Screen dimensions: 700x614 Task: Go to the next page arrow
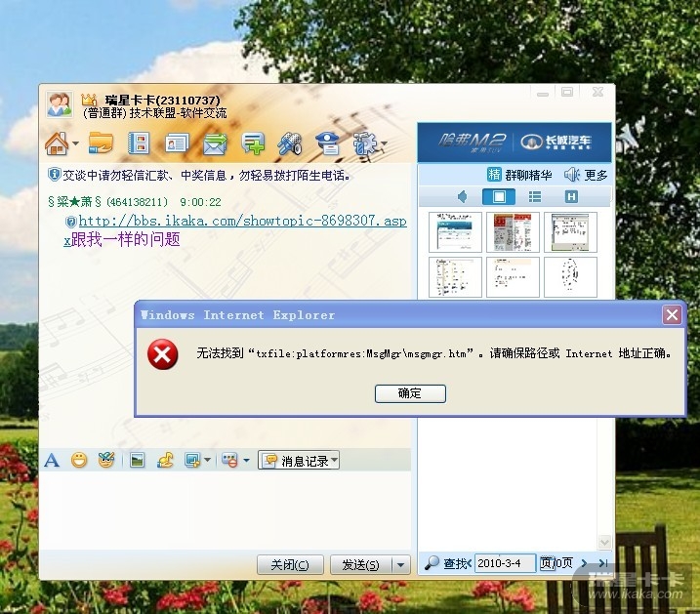coord(584,563)
